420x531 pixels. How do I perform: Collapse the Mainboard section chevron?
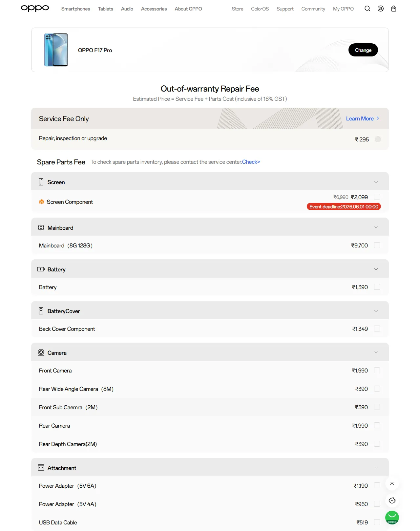[376, 227]
